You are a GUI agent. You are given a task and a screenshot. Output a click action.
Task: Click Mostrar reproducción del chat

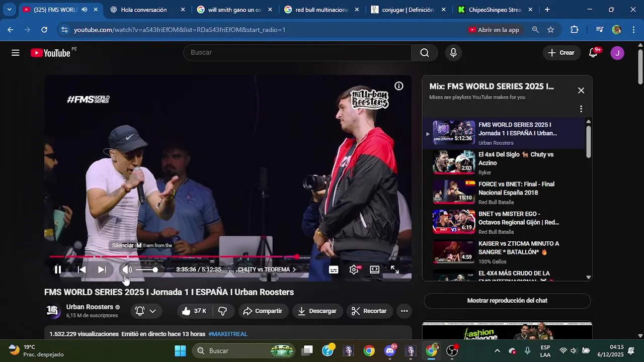pyautogui.click(x=507, y=301)
